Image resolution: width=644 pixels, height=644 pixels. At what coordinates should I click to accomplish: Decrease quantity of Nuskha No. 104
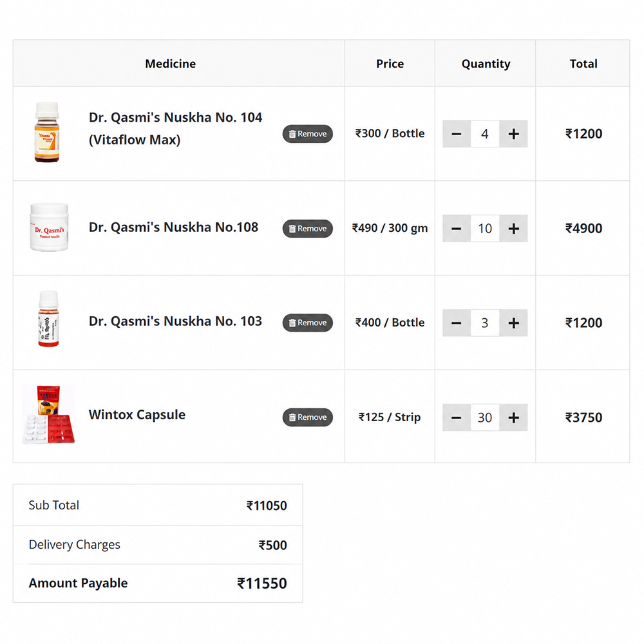(x=457, y=134)
